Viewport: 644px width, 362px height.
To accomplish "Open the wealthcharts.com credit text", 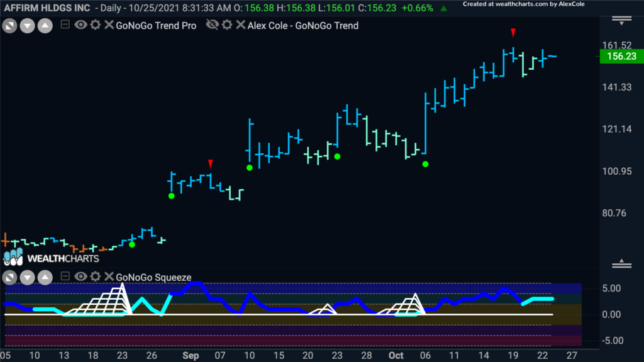I will [524, 4].
